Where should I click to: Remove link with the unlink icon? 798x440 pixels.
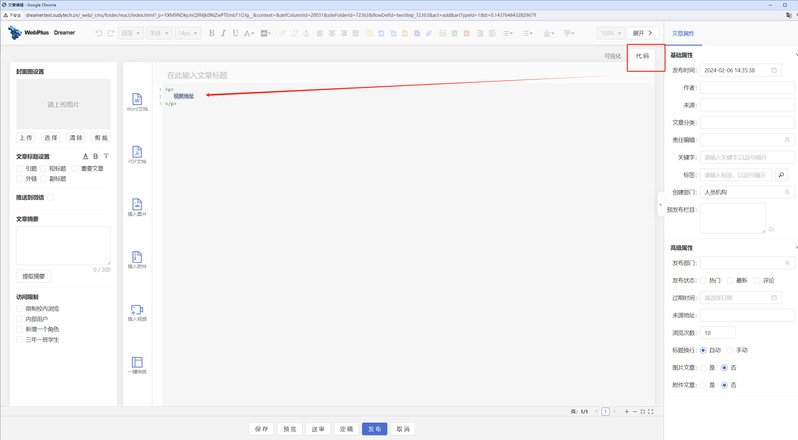pyautogui.click(x=294, y=33)
